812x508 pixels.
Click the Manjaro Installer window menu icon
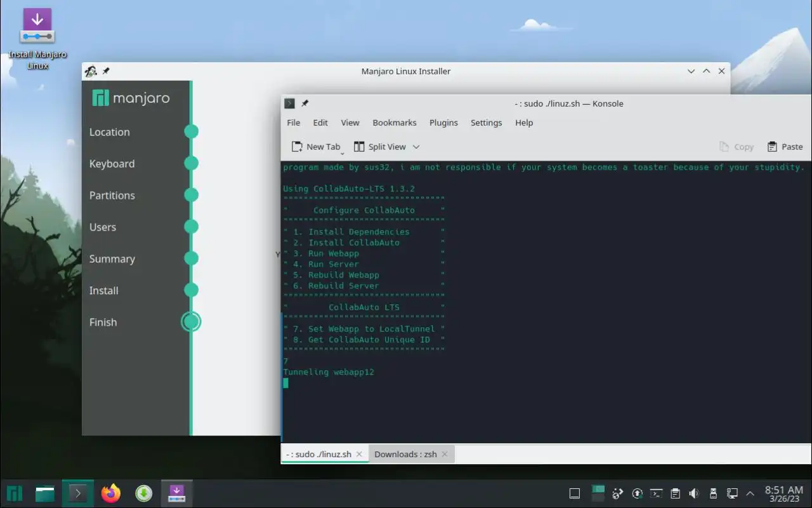tap(91, 71)
